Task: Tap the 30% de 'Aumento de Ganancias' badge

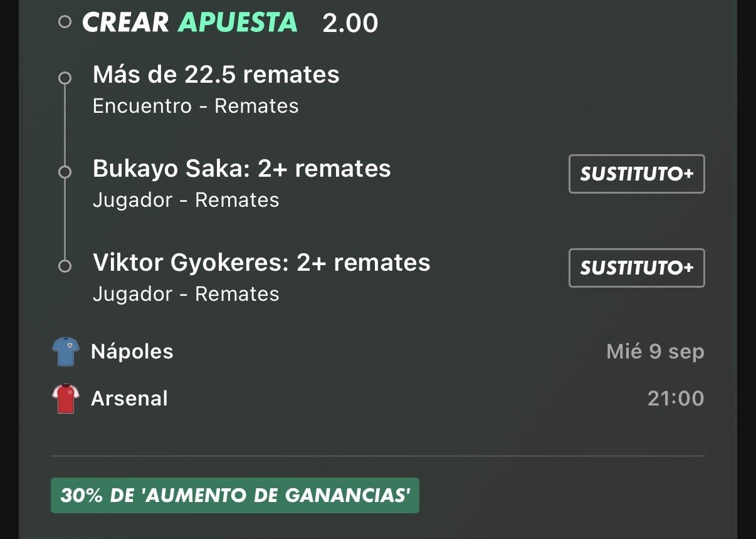Action: tap(235, 496)
